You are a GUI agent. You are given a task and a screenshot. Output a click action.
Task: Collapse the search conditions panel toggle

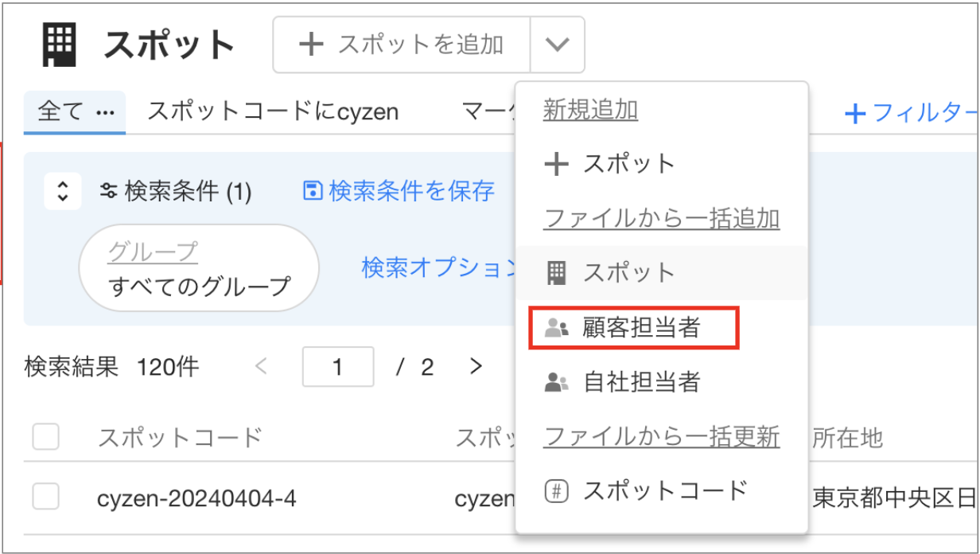pyautogui.click(x=63, y=191)
